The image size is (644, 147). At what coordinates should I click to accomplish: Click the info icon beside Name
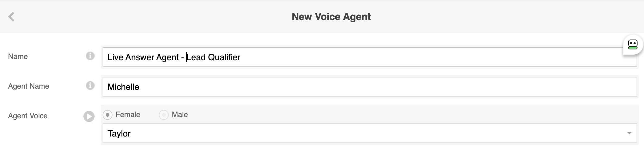pos(90,56)
